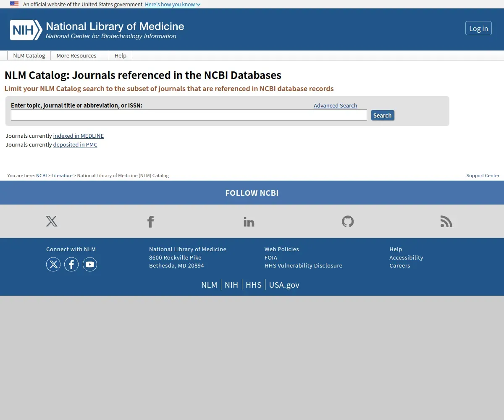Click the HHS link in the bottom footer

coord(254,285)
